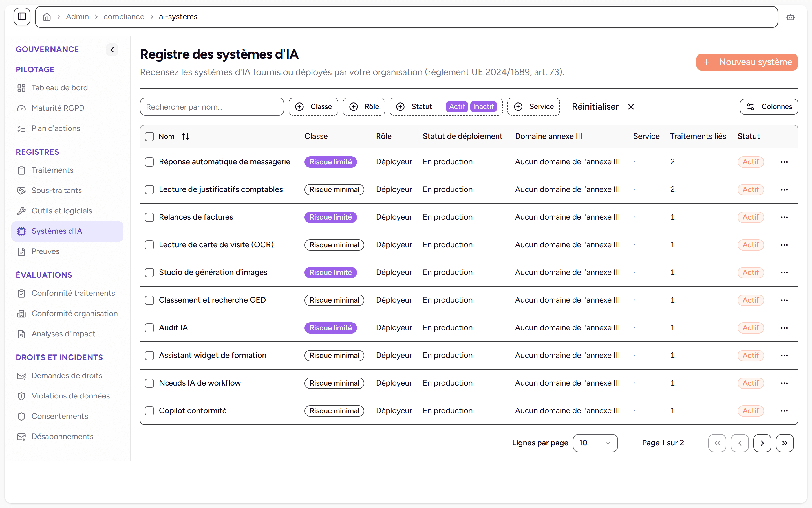The image size is (812, 508).
Task: Toggle the sidebar panel icon
Action: pos(22,16)
